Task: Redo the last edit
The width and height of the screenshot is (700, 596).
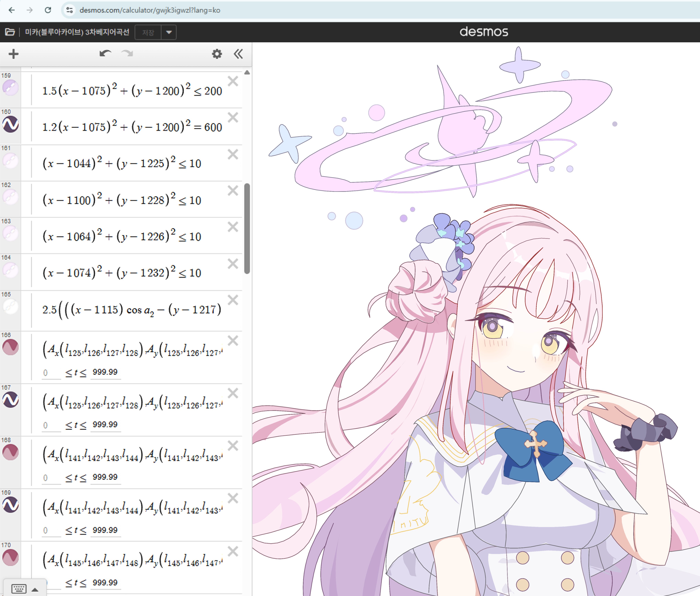Action: (x=127, y=54)
